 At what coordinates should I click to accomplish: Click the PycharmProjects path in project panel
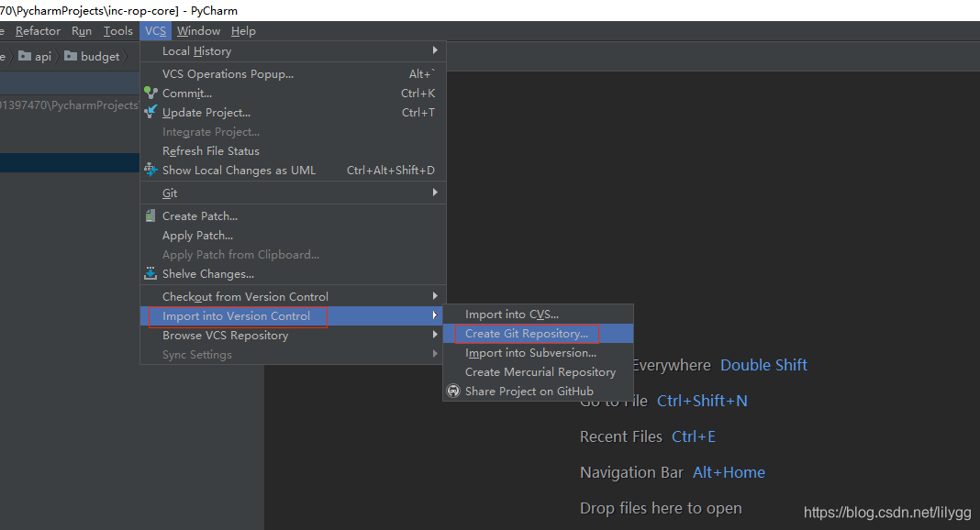tap(69, 105)
